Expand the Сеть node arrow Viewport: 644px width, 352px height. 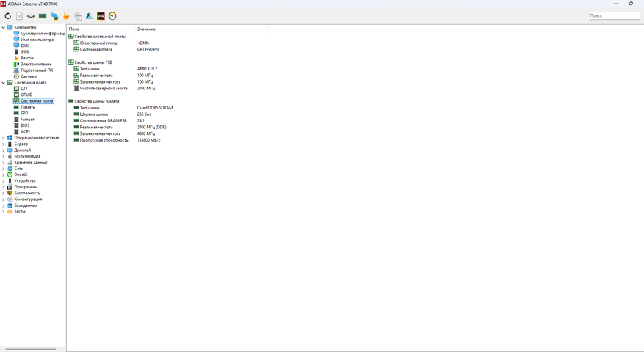(3, 169)
